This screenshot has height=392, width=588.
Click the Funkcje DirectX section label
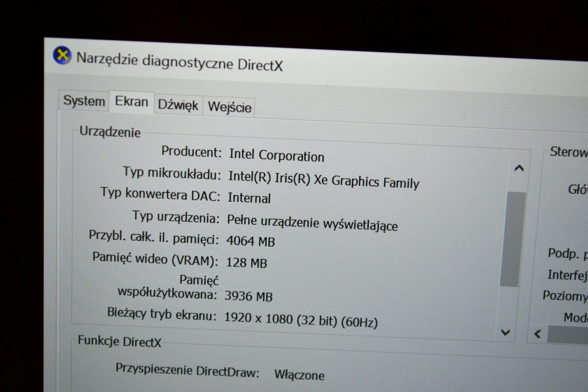pos(119,341)
